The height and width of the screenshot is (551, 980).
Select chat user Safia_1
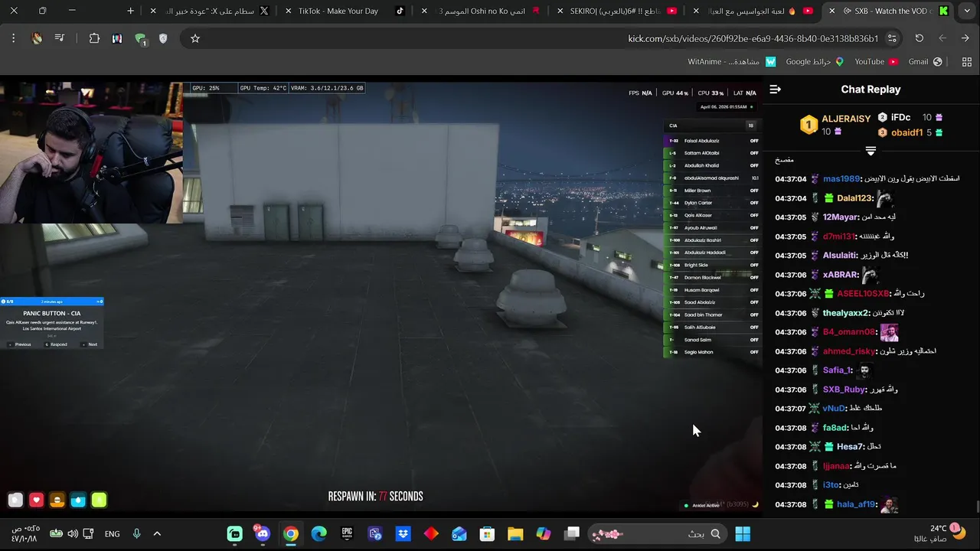(x=837, y=370)
